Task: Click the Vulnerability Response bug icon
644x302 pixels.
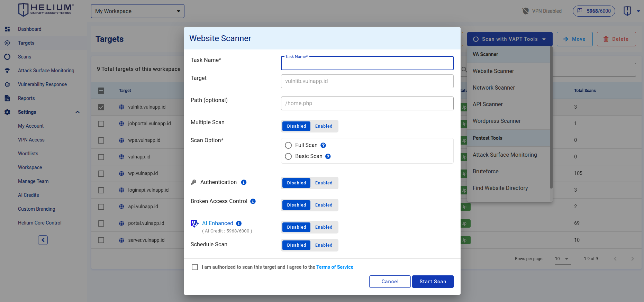Action: (7, 84)
